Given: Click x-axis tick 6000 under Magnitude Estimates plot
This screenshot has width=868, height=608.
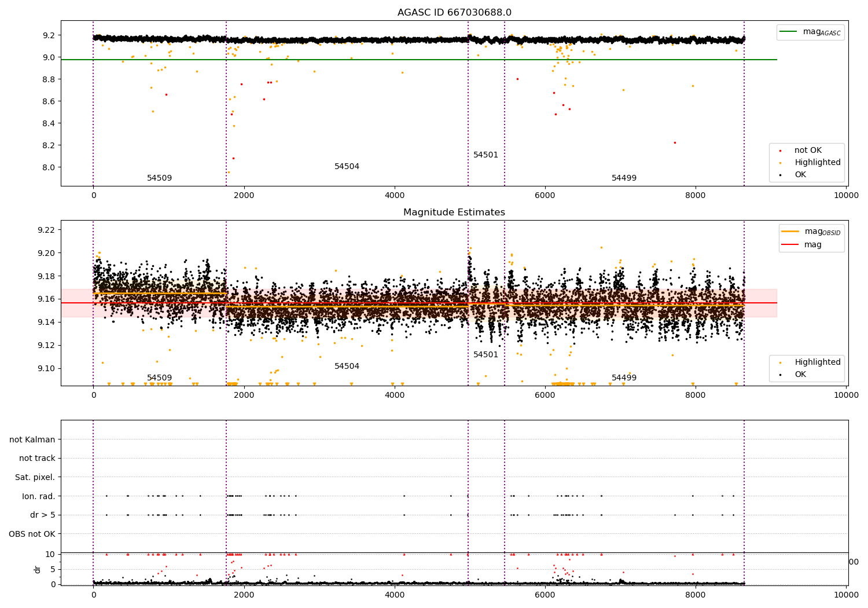Looking at the screenshot, I should click(545, 395).
